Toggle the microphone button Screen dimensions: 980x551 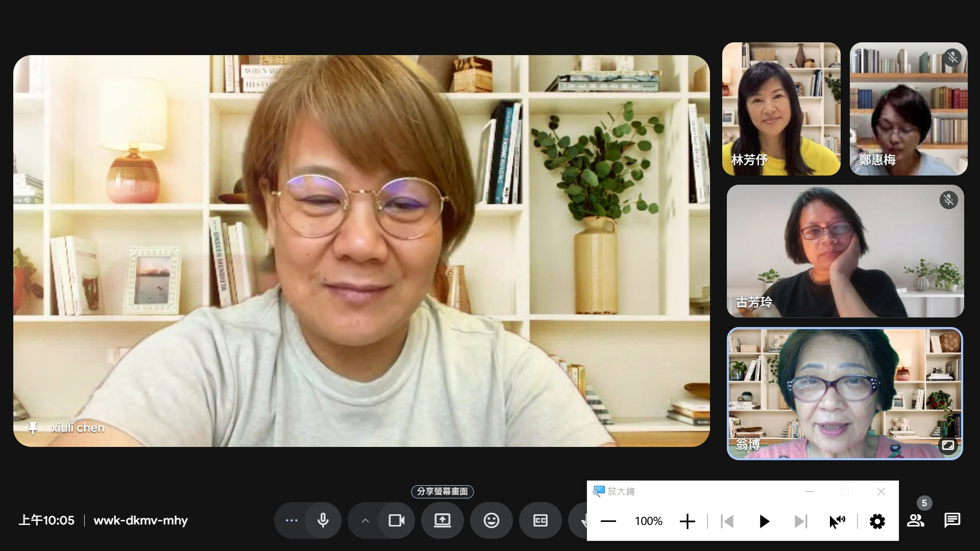point(323,520)
